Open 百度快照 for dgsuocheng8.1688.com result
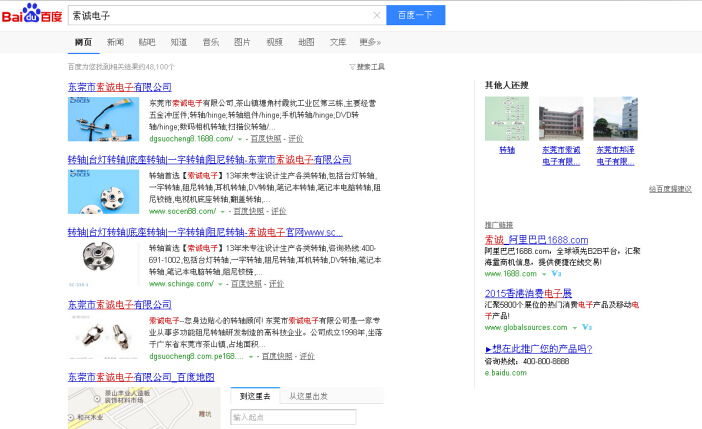Viewport: 702px width, 429px height. point(266,139)
